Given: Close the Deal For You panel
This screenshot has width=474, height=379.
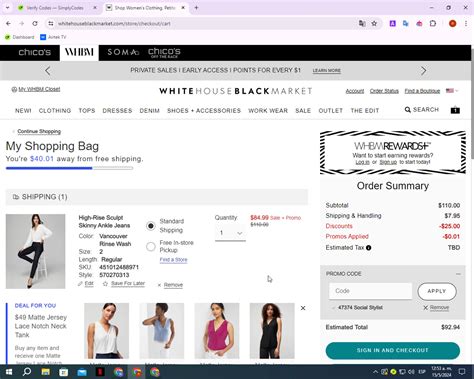Looking at the screenshot, I should pyautogui.click(x=303, y=308).
